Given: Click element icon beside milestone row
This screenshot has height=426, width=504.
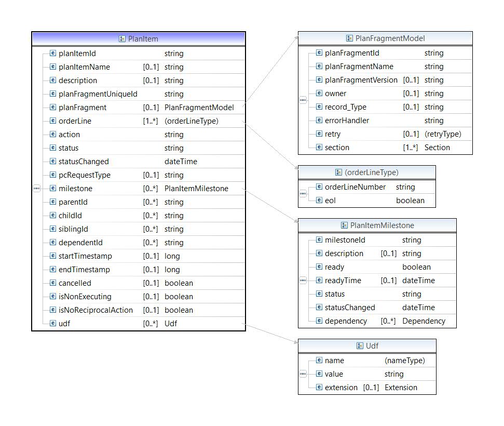Looking at the screenshot, I should [x=53, y=188].
